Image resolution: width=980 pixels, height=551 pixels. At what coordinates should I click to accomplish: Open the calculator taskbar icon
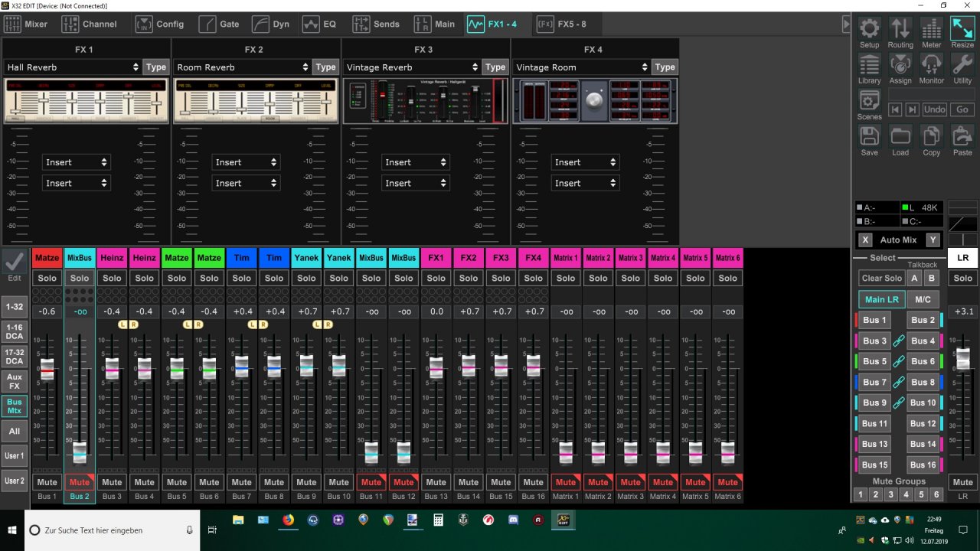point(438,520)
